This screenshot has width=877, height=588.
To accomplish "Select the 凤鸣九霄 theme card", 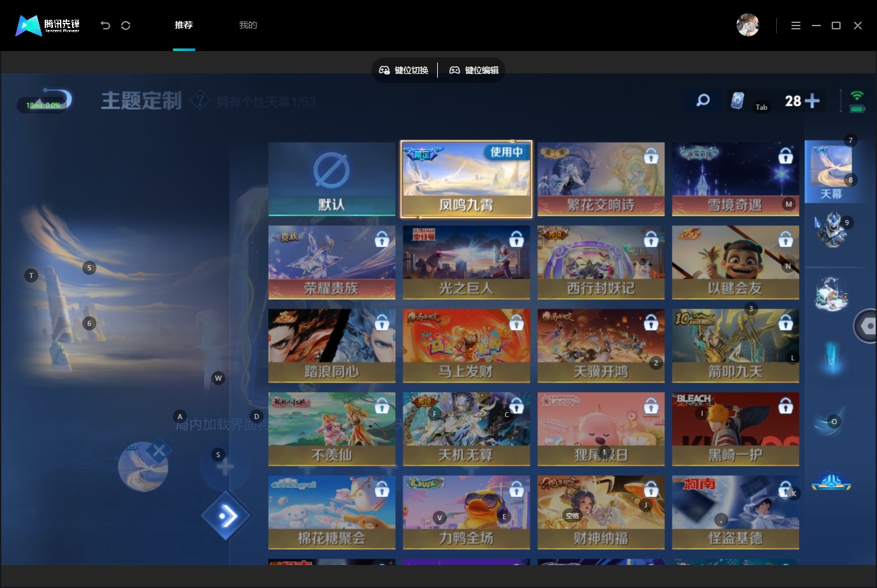I will tap(467, 179).
